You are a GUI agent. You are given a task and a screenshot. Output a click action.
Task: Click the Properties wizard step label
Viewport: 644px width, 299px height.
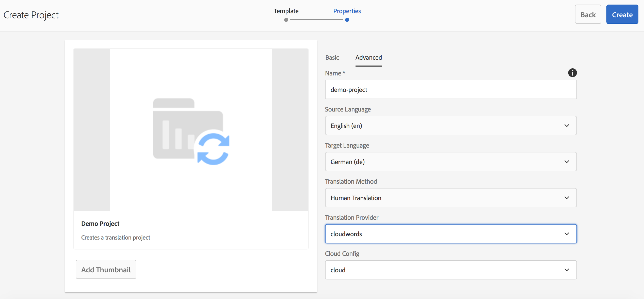tap(347, 11)
